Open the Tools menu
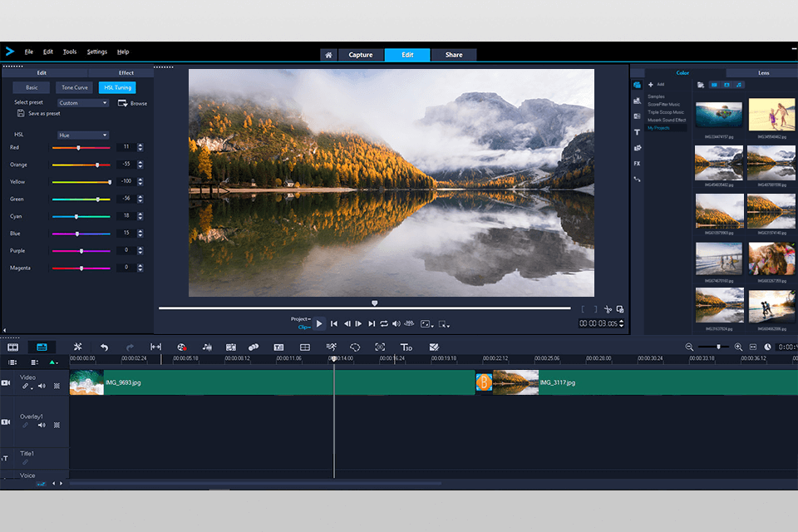Screen dimensions: 798x532 pyautogui.click(x=70, y=52)
